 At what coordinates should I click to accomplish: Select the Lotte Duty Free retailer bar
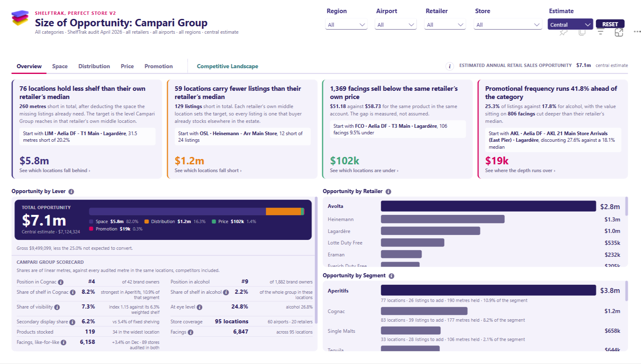(x=413, y=243)
